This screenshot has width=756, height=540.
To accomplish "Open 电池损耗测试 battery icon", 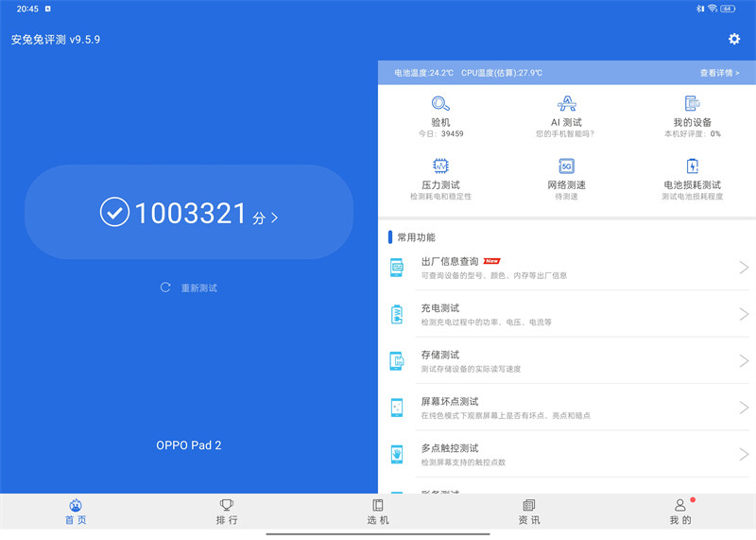I will pyautogui.click(x=692, y=165).
